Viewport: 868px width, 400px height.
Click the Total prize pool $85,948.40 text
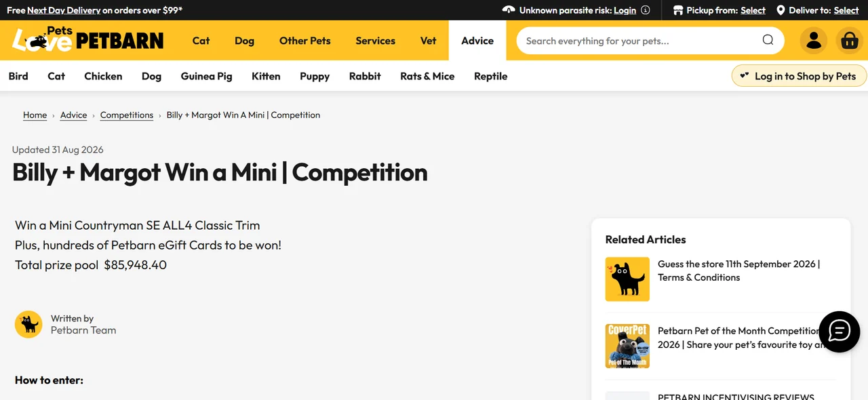(x=91, y=265)
